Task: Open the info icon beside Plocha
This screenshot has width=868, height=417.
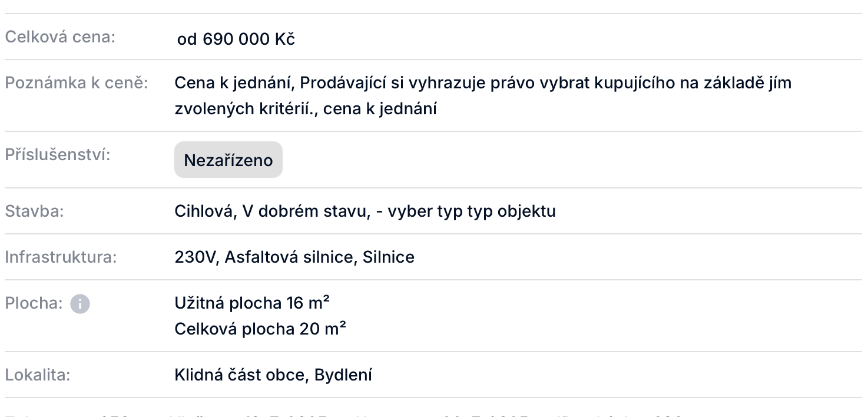Action: [x=80, y=304]
